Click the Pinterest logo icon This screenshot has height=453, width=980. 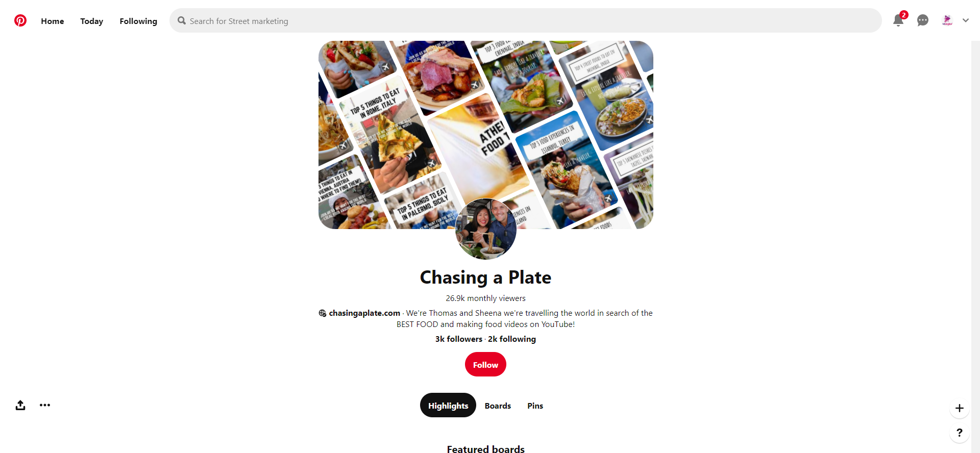pos(20,20)
